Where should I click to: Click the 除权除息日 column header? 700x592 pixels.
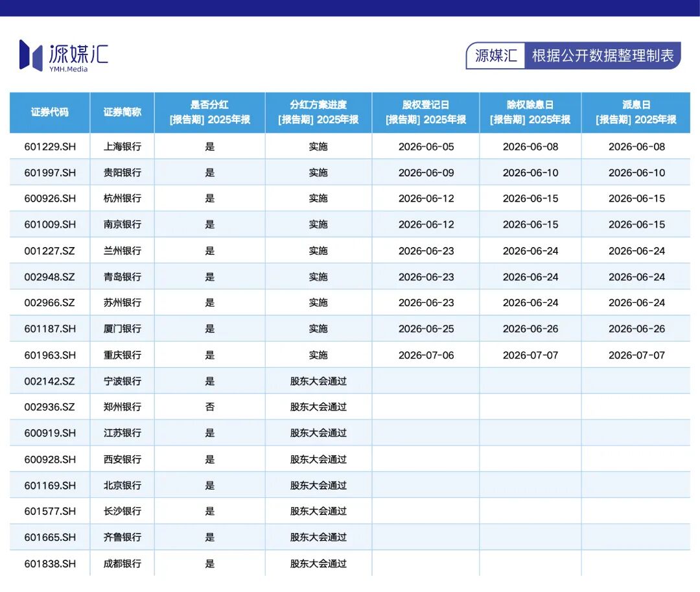pos(530,112)
